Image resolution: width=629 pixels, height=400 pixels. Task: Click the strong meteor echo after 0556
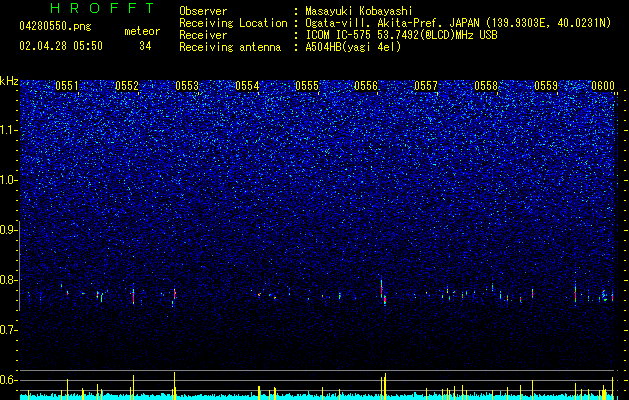[383, 293]
